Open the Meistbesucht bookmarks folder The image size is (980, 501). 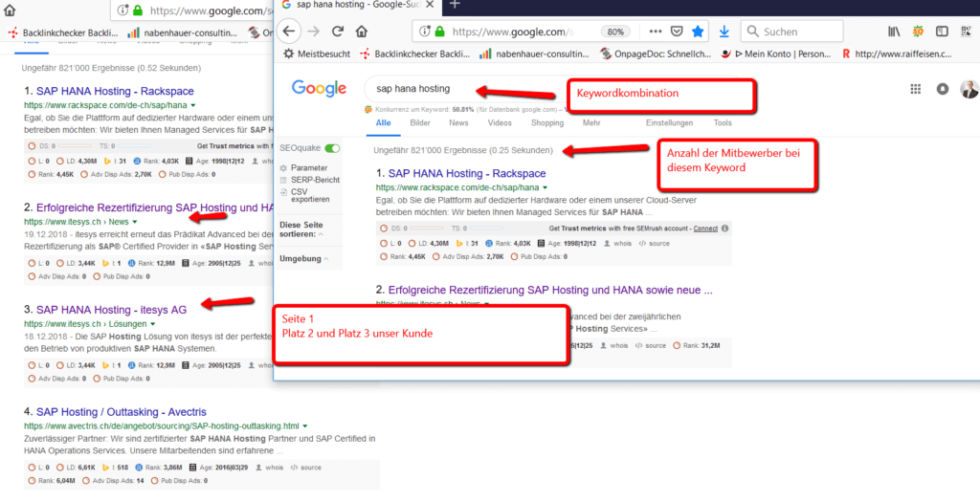click(x=316, y=54)
